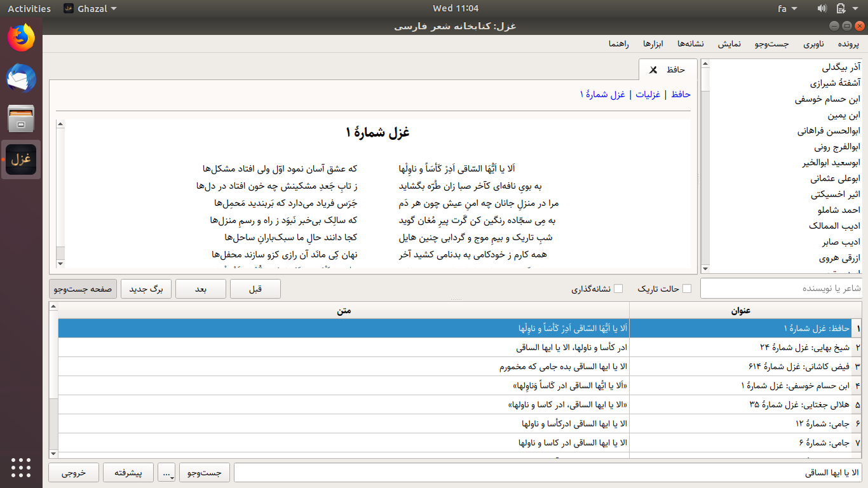868x488 pixels.
Task: Open the Files manager dock icon
Action: [x=21, y=119]
